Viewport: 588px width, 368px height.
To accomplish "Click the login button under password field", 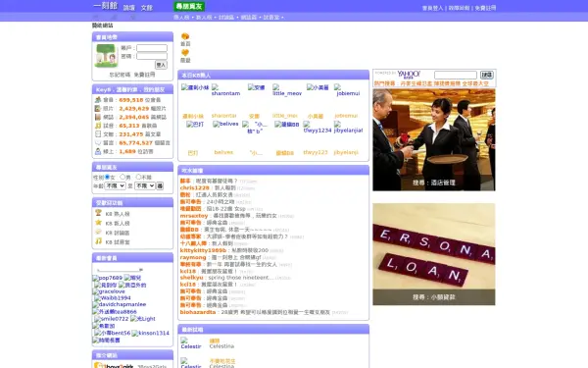I will 162,65.
